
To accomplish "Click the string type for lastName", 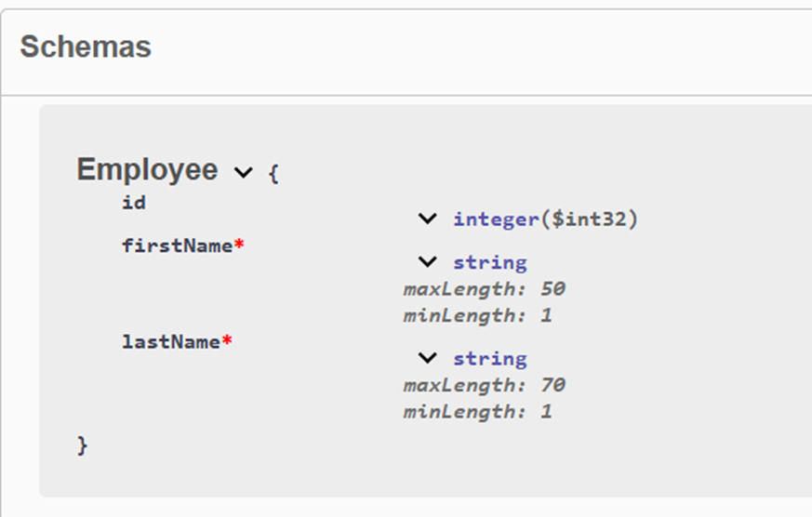I will click(x=489, y=358).
